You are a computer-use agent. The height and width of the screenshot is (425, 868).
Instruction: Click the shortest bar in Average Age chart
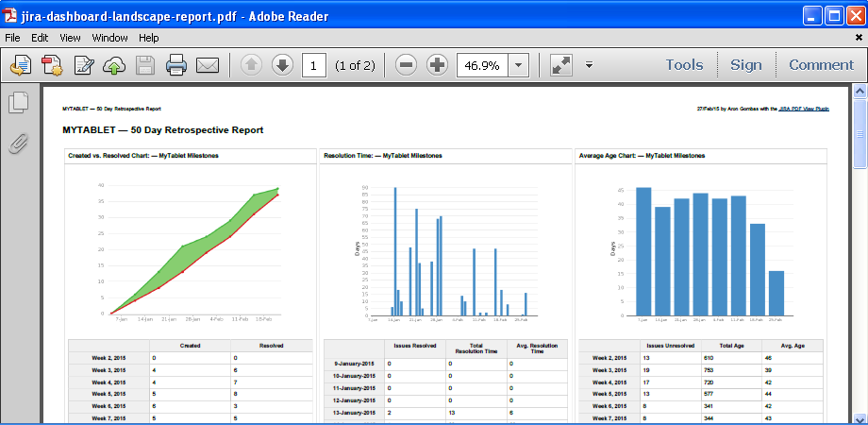click(x=776, y=293)
